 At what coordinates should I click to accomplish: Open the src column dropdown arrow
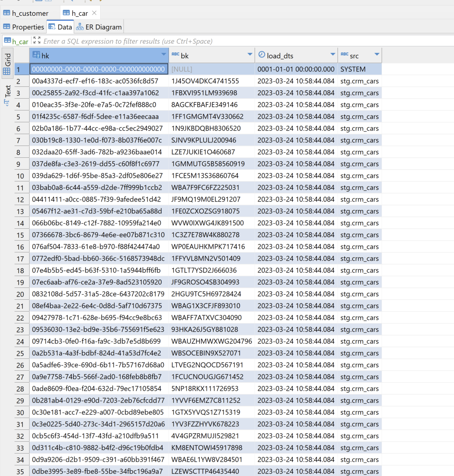[377, 54]
